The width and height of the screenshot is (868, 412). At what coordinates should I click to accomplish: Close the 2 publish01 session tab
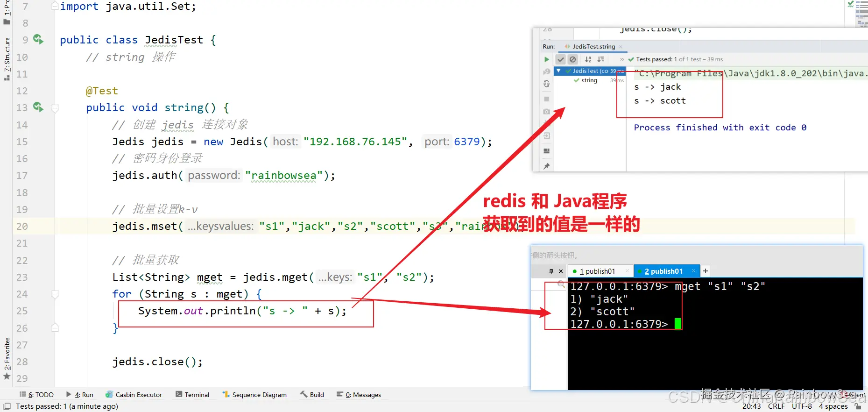pos(693,271)
